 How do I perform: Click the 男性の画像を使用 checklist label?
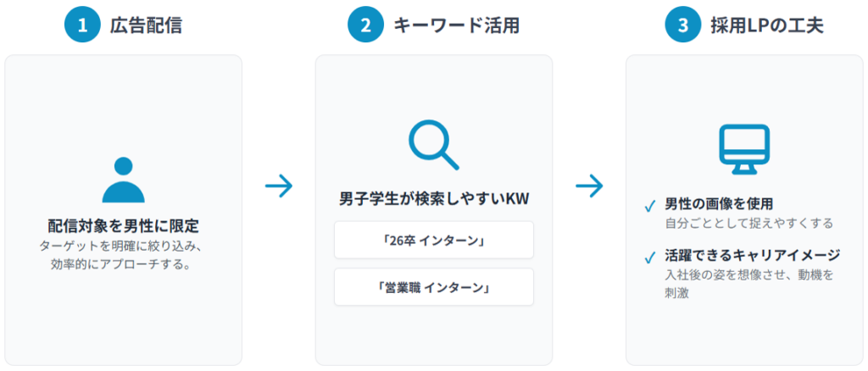(719, 204)
